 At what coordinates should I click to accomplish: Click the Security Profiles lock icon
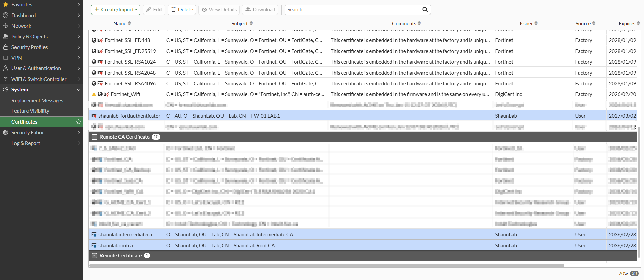click(6, 47)
